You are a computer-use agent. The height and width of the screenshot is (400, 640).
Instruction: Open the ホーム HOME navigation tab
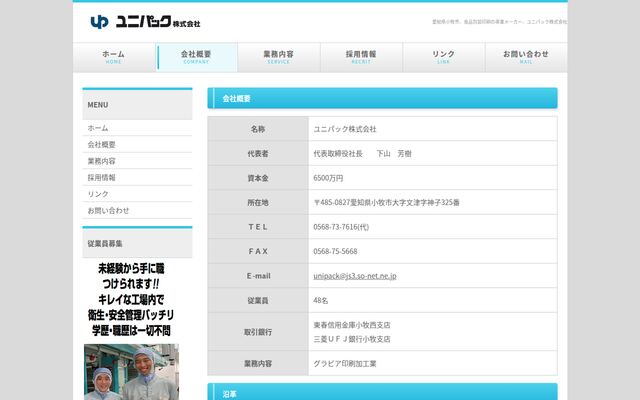click(x=114, y=57)
